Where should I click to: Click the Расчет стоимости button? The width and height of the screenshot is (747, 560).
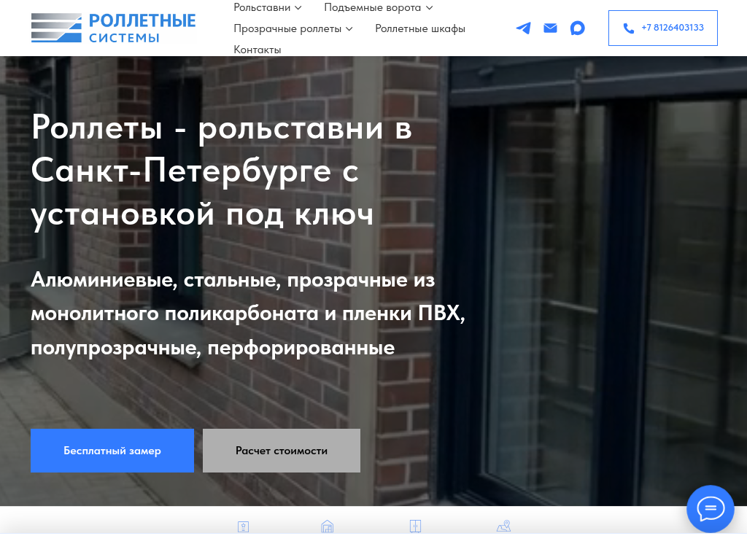pyautogui.click(x=282, y=451)
